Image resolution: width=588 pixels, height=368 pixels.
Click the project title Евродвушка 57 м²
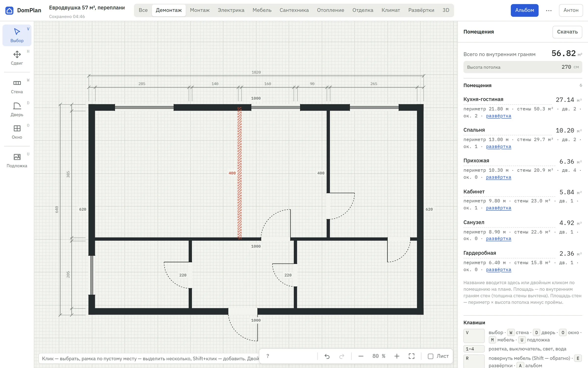click(87, 8)
